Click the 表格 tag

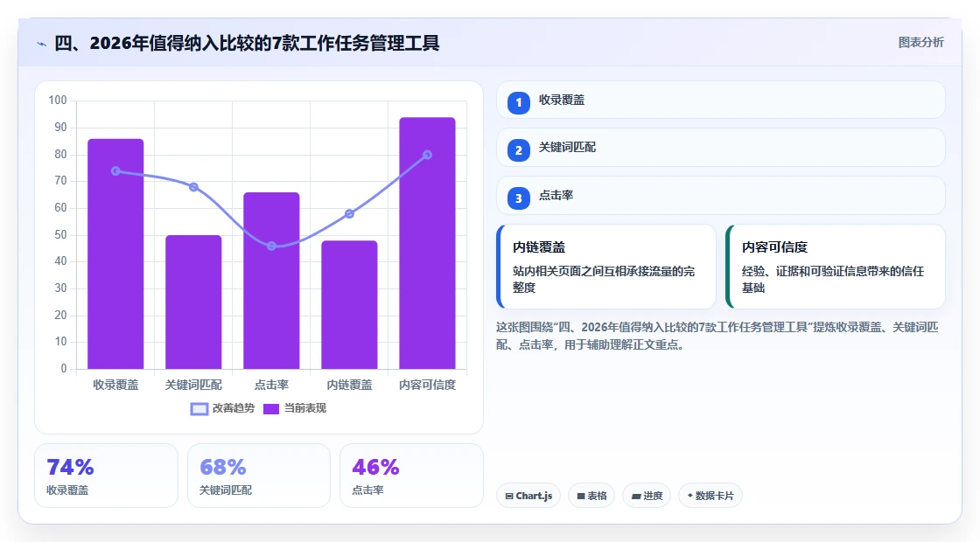(x=591, y=496)
